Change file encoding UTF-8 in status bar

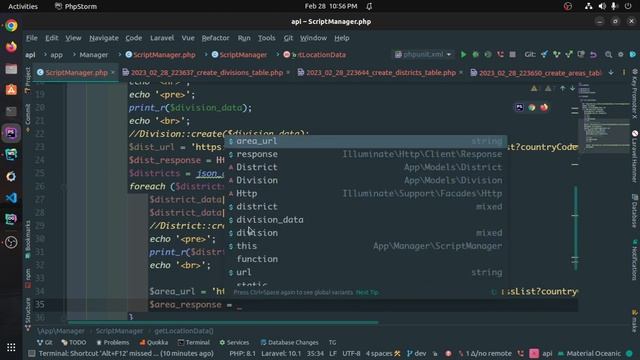(x=351, y=353)
